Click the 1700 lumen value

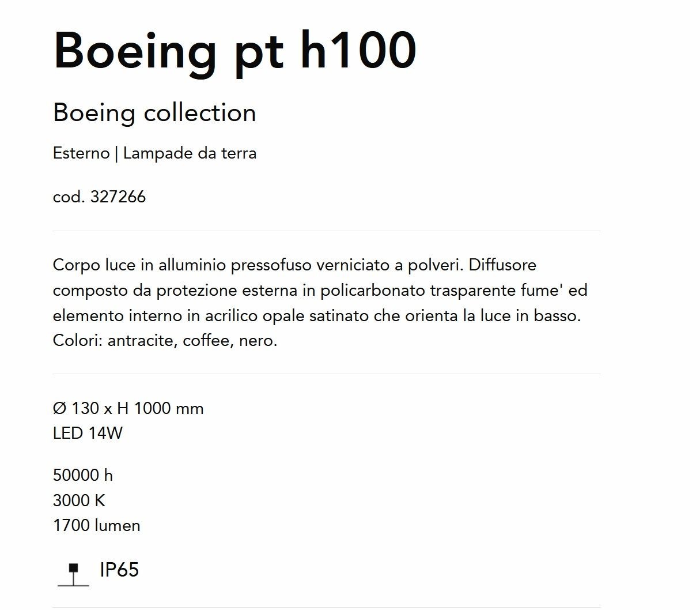97,526
